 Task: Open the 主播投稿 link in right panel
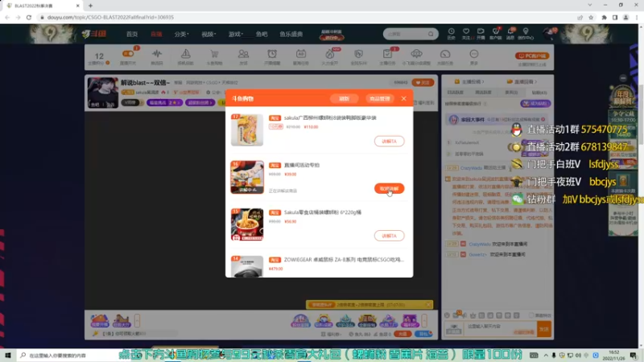[469, 82]
